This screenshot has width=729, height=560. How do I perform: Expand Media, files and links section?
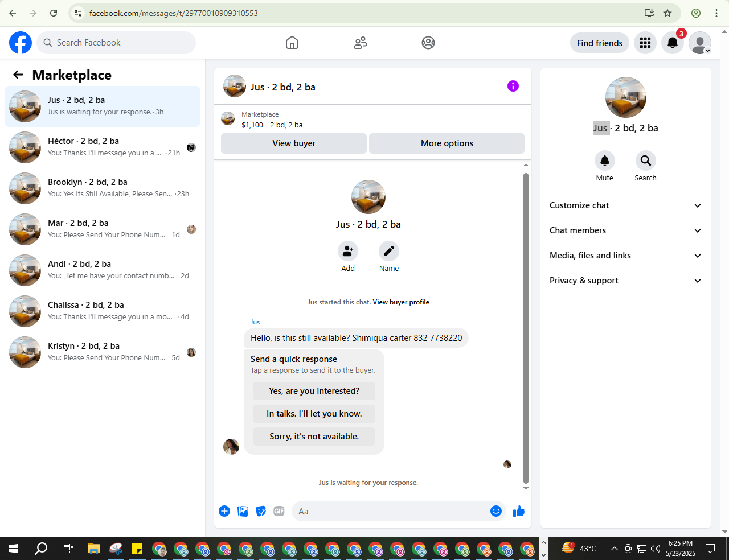(626, 256)
